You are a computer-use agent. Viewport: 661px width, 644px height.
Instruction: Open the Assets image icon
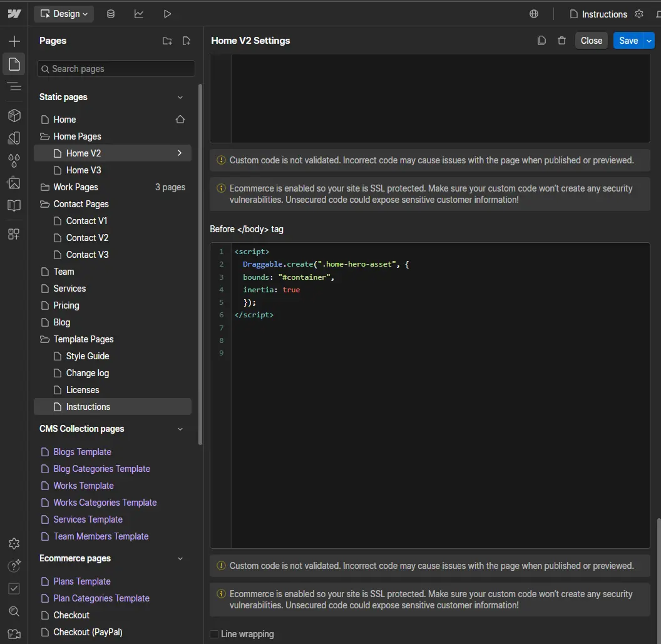tap(14, 183)
